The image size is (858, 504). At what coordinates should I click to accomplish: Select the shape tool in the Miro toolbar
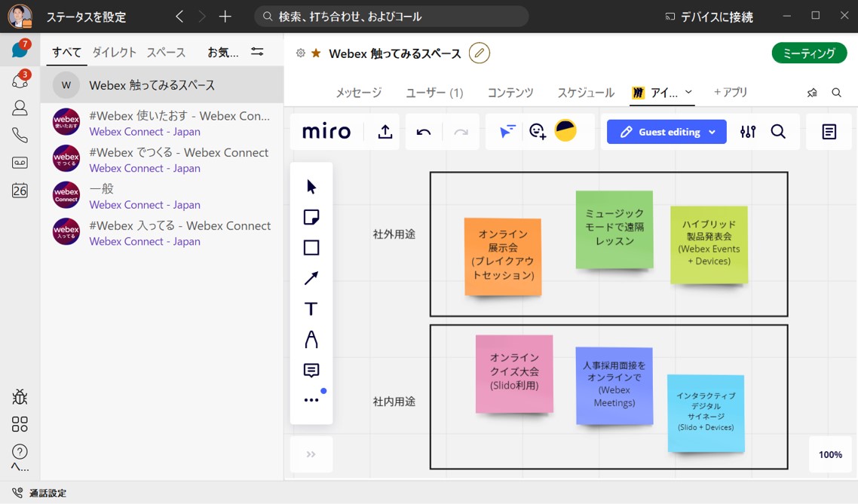tap(311, 248)
